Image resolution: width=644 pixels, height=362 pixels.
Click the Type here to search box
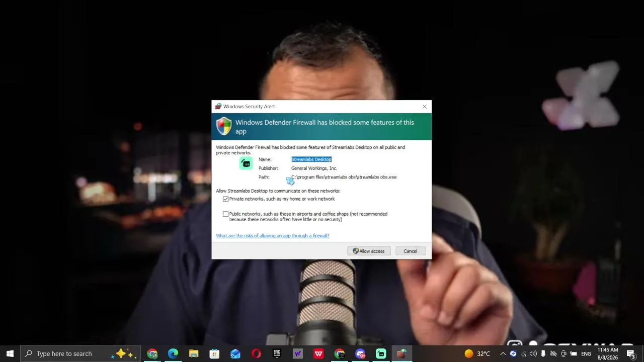tap(81, 353)
